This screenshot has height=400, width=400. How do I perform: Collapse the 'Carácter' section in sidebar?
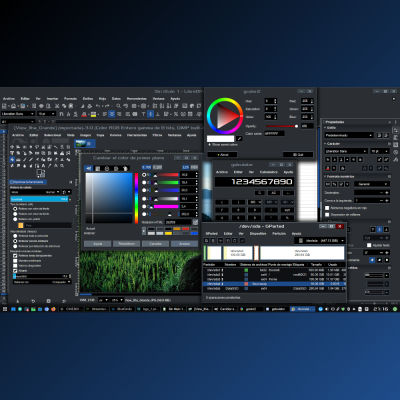(x=325, y=144)
